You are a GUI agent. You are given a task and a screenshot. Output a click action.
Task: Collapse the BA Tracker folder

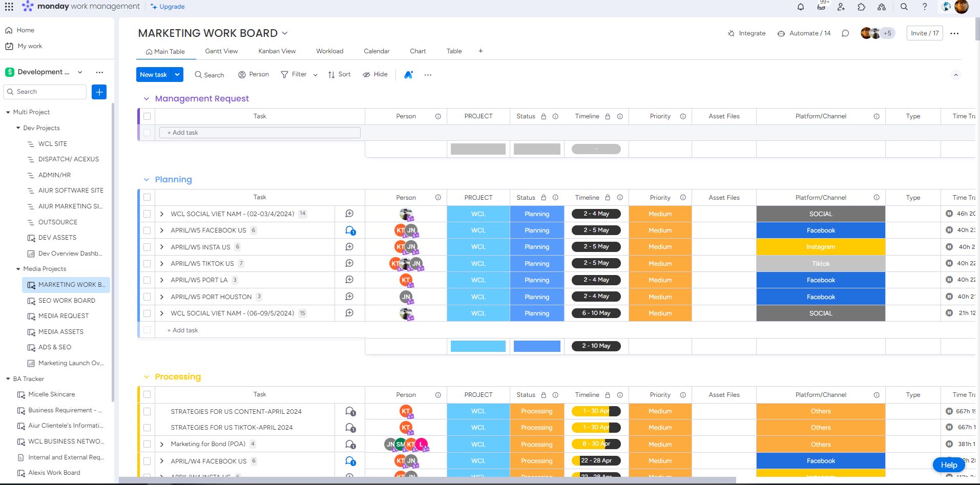pyautogui.click(x=8, y=379)
